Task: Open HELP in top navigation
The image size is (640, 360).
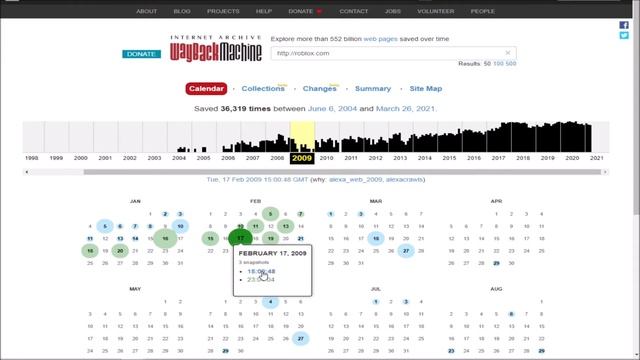Action: [264, 11]
